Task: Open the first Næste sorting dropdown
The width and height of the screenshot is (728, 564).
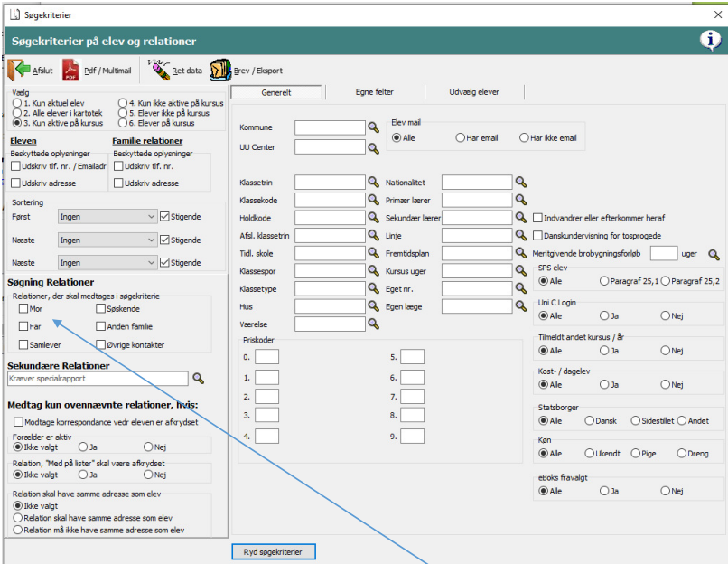Action: pyautogui.click(x=107, y=240)
